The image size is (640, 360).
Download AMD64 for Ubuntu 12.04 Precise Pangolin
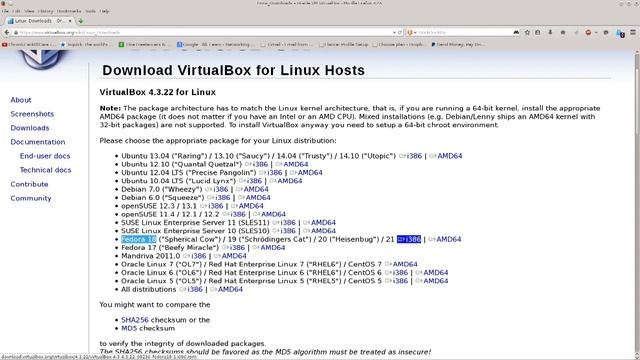point(306,173)
